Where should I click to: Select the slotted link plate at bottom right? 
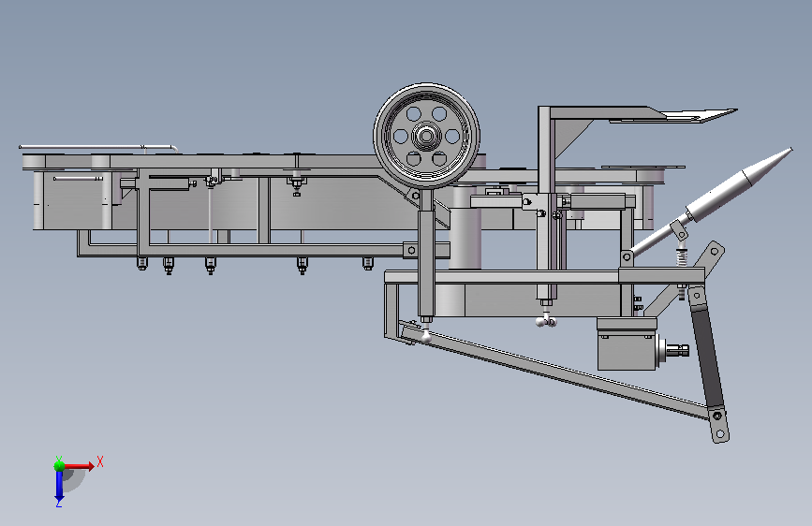tap(718, 425)
